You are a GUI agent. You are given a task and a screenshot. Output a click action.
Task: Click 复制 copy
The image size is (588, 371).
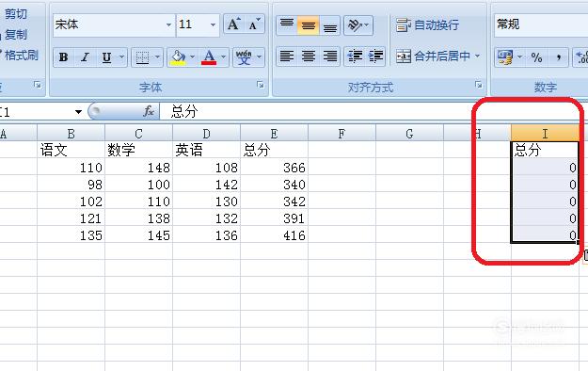pos(16,35)
